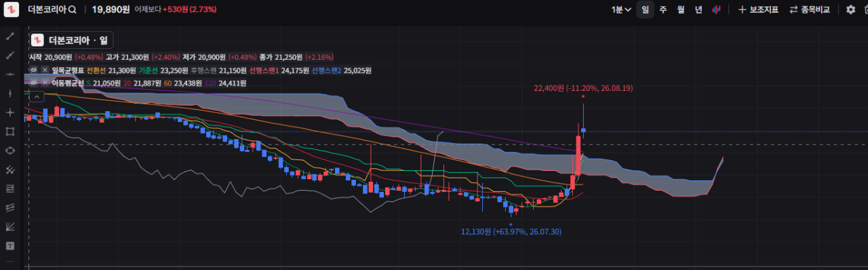
Task: Switch to yearly 년 timeframe
Action: [698, 9]
